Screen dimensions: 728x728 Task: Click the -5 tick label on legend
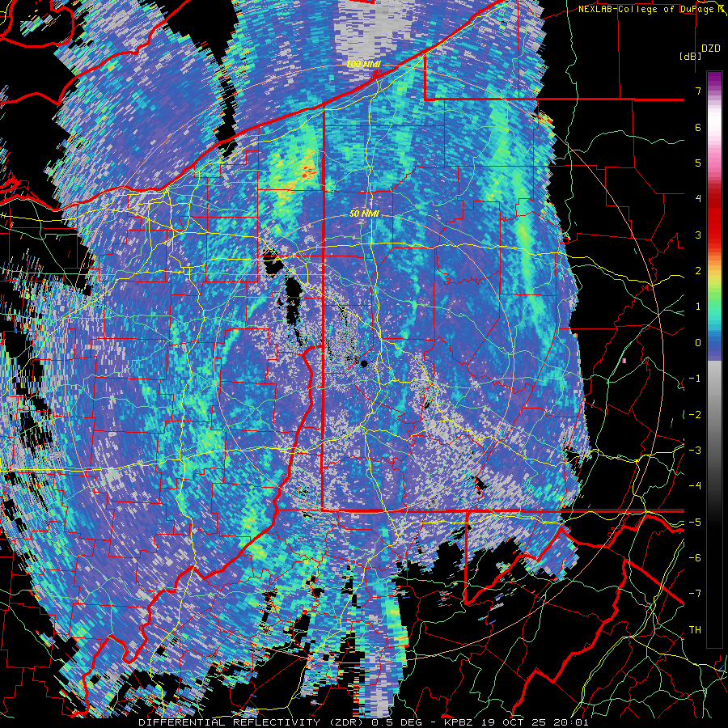(695, 523)
